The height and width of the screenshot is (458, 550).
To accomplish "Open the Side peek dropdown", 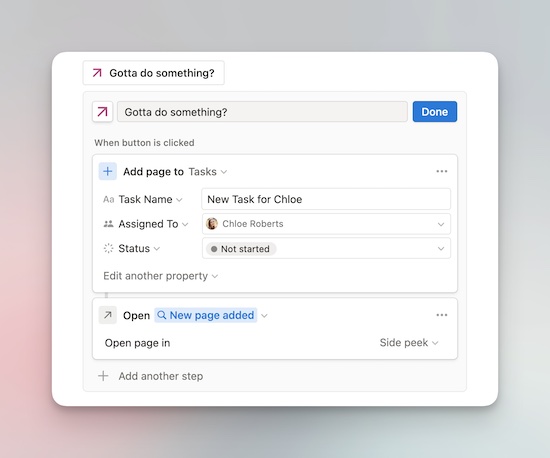I will 409,343.
